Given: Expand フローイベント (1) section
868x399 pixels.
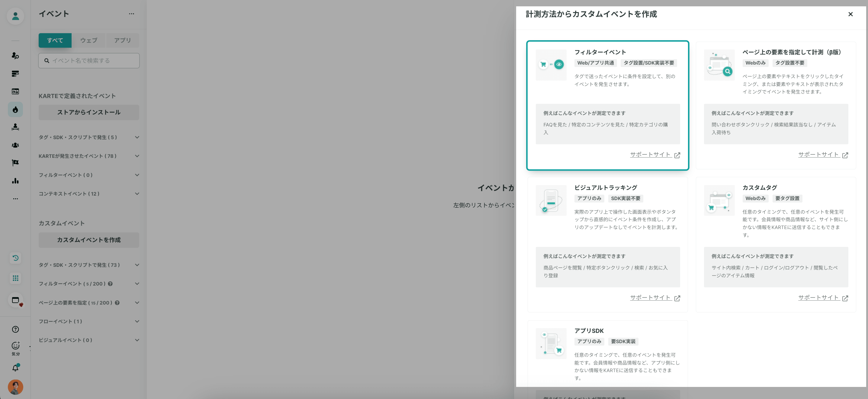Looking at the screenshot, I should [89, 321].
